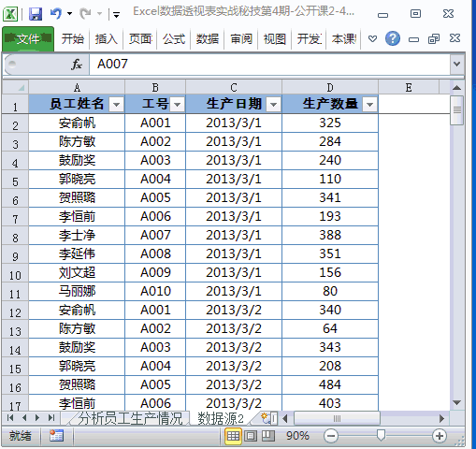Click the macro recording icon in status bar
The height and width of the screenshot is (449, 476).
56,436
